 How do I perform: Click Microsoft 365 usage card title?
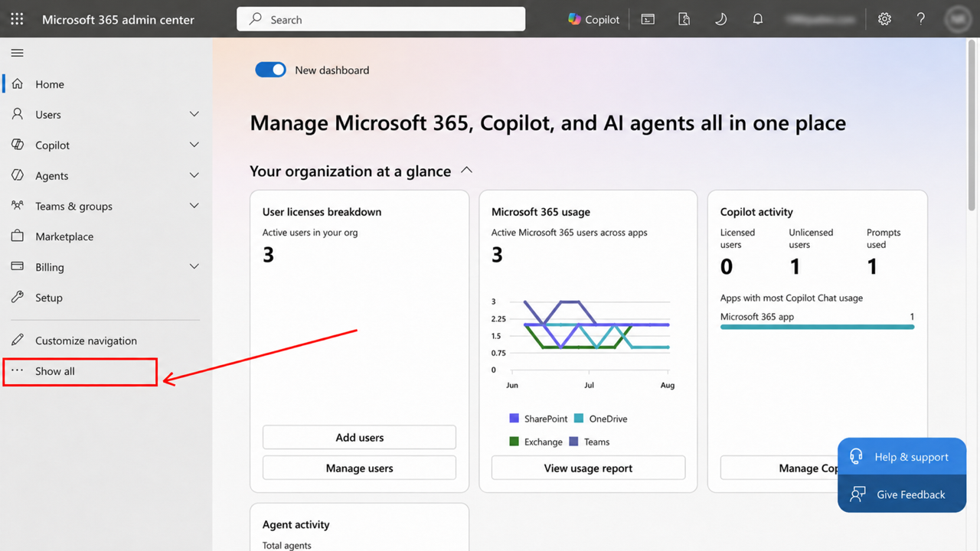(541, 212)
